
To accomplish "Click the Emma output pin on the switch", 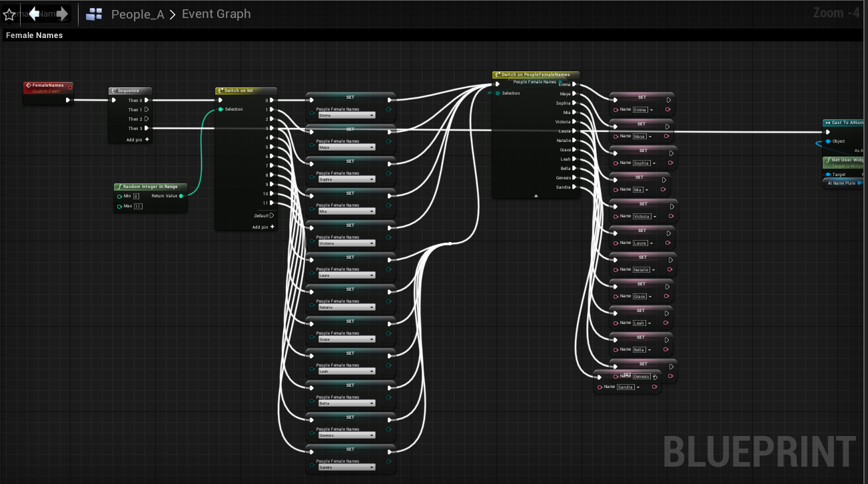I will coord(574,85).
